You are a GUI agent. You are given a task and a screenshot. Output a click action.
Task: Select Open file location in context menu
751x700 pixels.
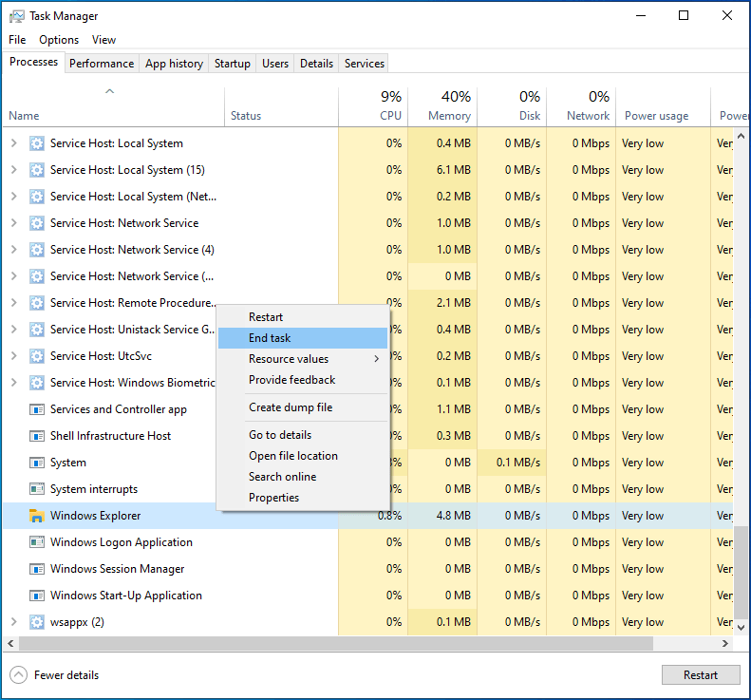(x=292, y=456)
